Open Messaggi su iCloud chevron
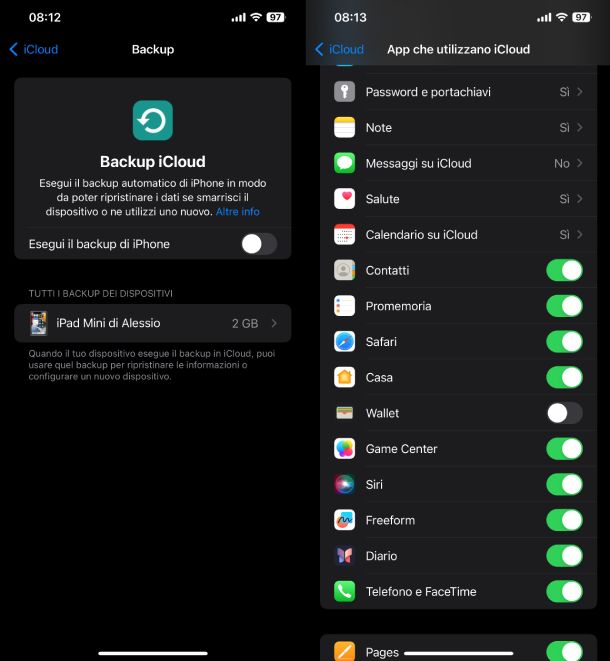The width and height of the screenshot is (610, 661). click(580, 163)
